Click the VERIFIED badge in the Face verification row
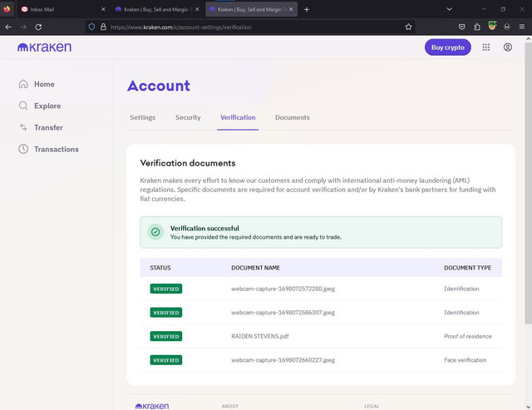Viewport: 532px width, 410px height. click(166, 360)
